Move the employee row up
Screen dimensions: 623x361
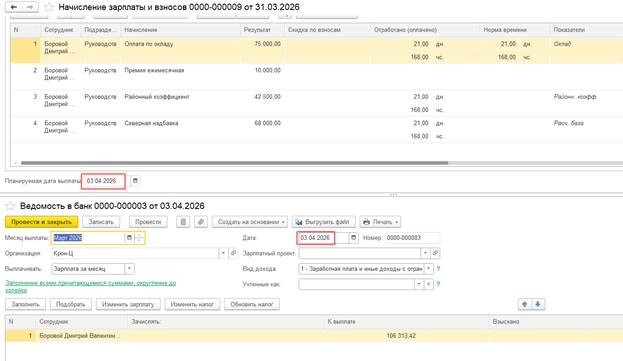pyautogui.click(x=524, y=304)
